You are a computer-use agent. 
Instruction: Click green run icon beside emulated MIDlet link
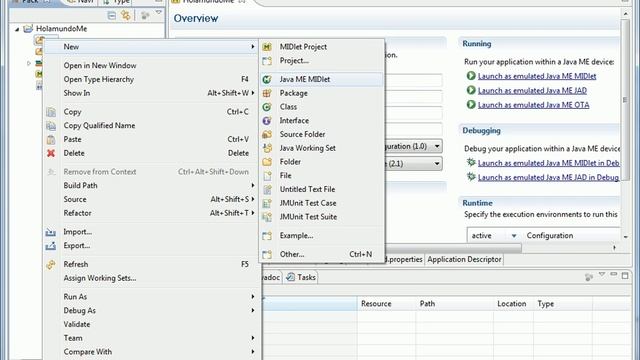[x=471, y=76]
